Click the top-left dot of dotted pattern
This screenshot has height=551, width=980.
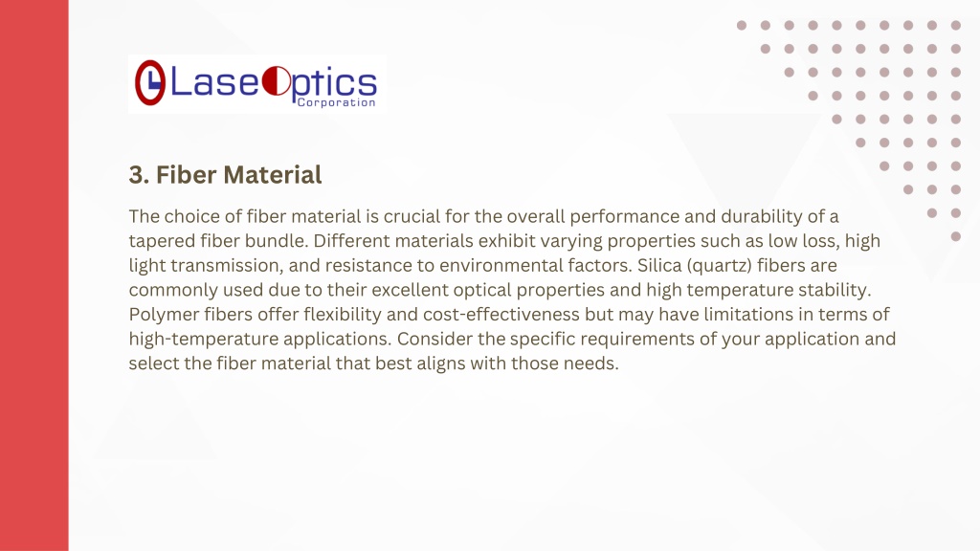pos(742,26)
